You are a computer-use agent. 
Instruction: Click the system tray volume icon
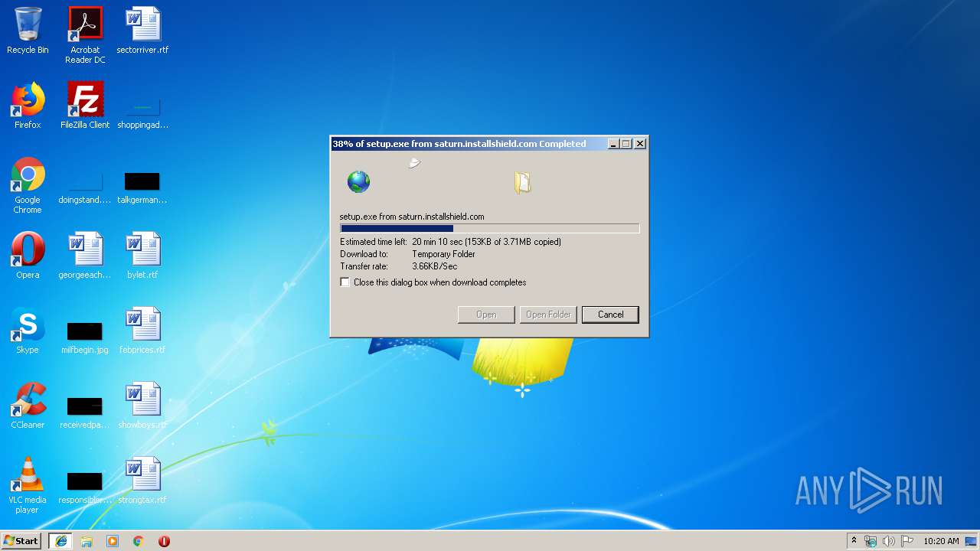889,541
